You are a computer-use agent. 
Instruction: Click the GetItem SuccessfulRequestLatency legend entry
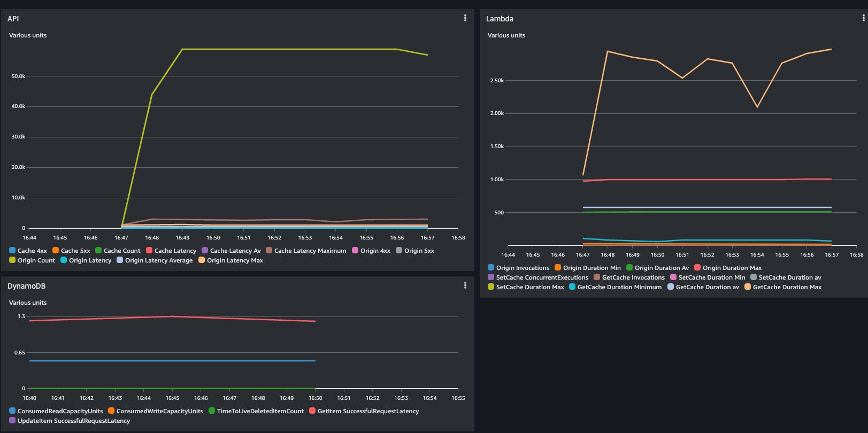tap(364, 411)
